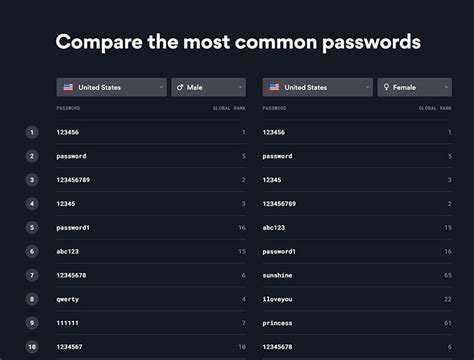Viewport: 474px width, 360px height.
Task: Click the 'Compare the most common passwords' heading
Action: click(238, 42)
